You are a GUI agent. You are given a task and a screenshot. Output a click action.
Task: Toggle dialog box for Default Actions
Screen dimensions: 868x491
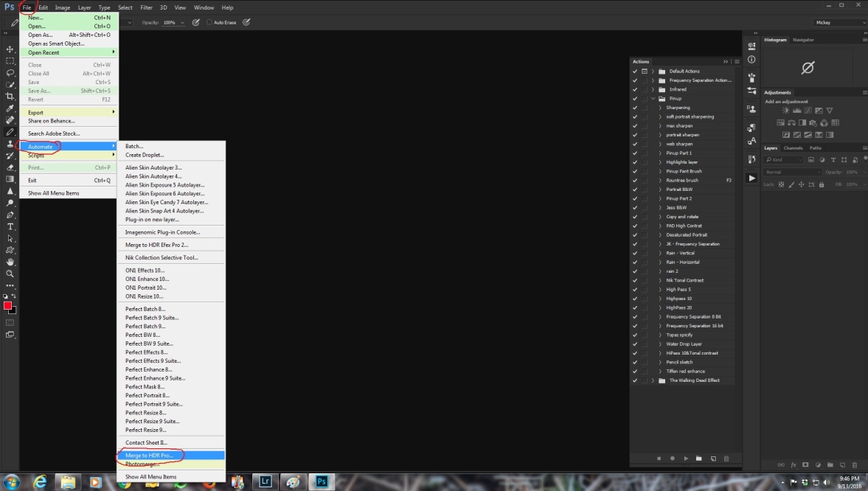645,72
